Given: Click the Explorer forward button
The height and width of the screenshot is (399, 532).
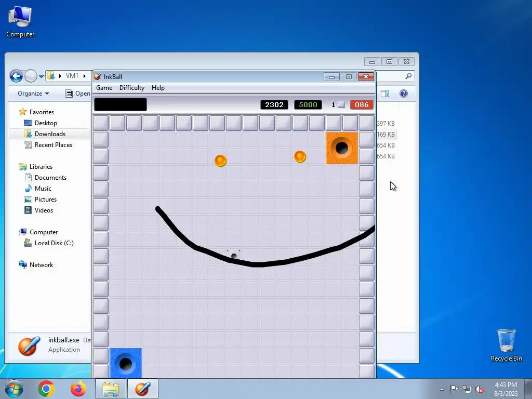Looking at the screenshot, I should tap(31, 76).
